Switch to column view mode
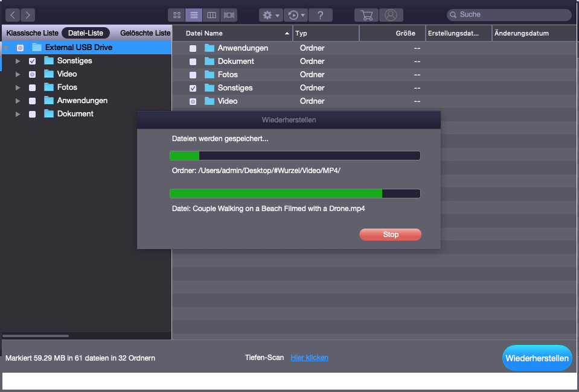Viewport: 579px width, 392px height. click(x=211, y=14)
